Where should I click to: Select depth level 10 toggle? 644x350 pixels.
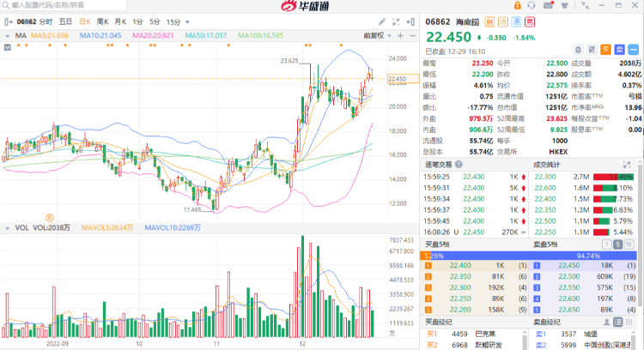[x=629, y=244]
